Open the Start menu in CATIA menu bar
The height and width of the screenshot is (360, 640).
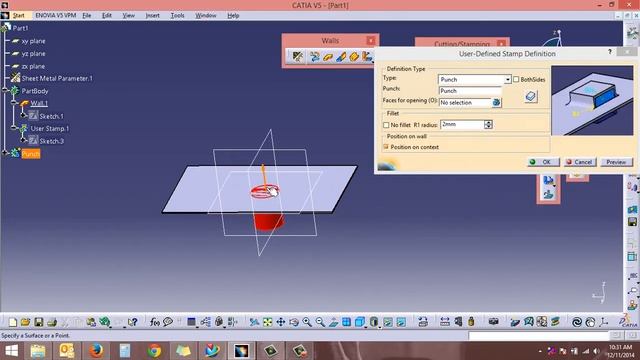(18, 16)
